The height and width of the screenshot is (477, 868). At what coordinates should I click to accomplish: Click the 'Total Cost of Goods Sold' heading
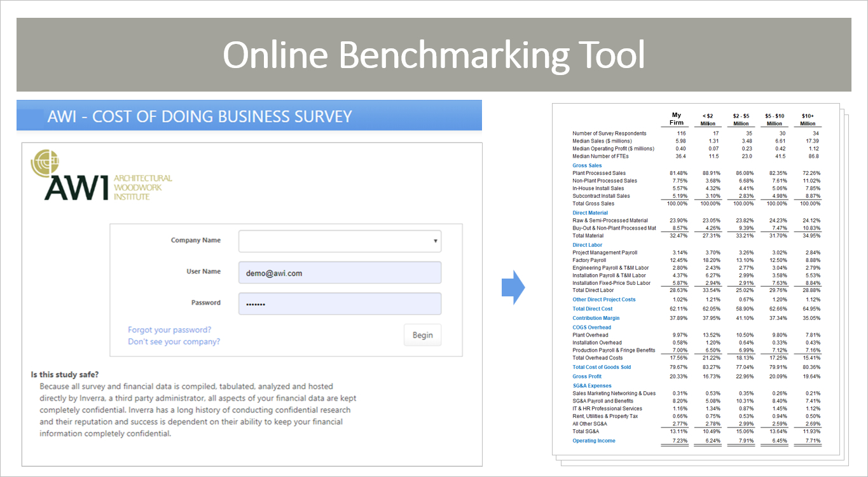[602, 367]
